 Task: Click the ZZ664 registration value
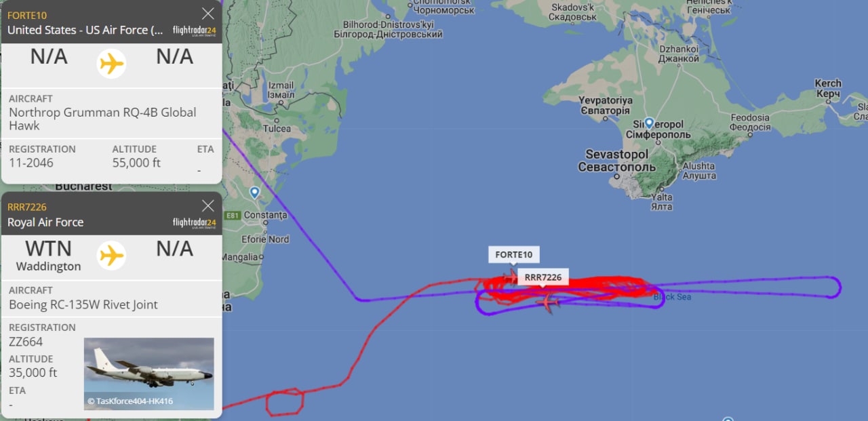point(24,342)
